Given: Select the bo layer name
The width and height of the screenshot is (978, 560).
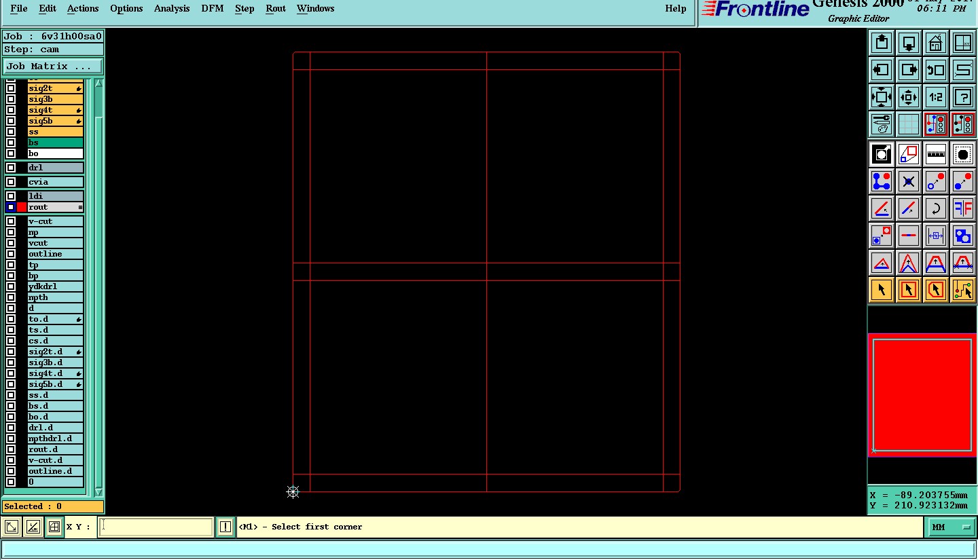Looking at the screenshot, I should point(55,153).
